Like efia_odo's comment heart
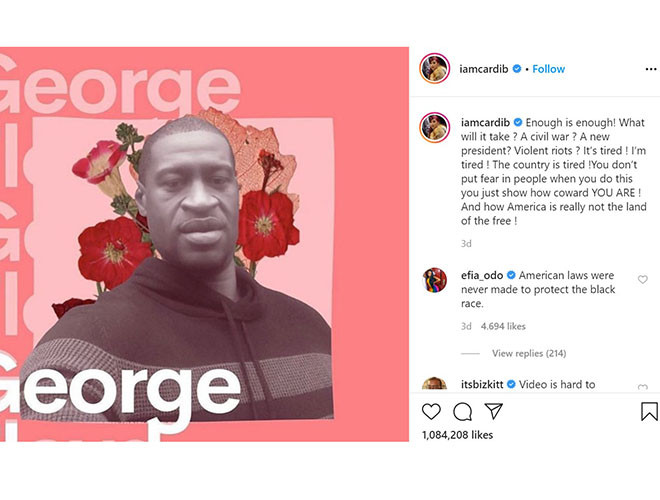 pos(642,279)
